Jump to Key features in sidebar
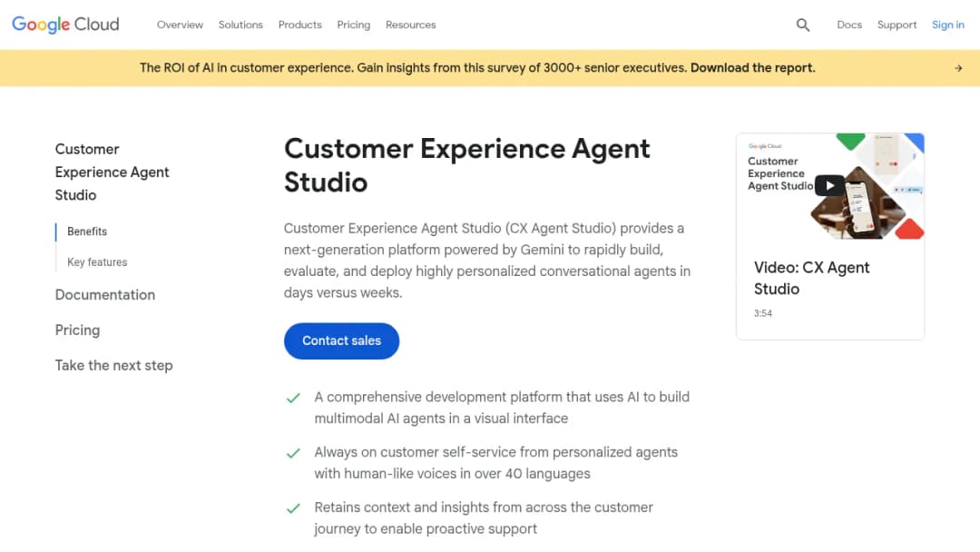The width and height of the screenshot is (980, 552). [x=97, y=262]
